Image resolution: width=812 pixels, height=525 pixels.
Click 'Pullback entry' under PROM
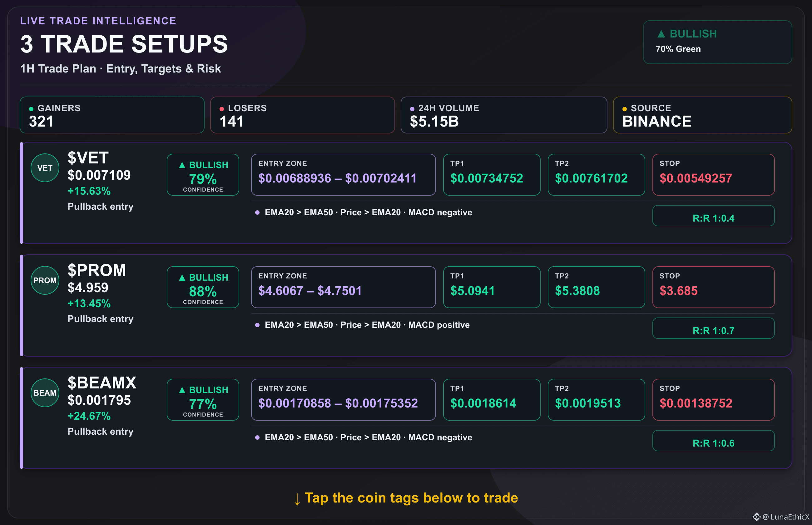(101, 319)
